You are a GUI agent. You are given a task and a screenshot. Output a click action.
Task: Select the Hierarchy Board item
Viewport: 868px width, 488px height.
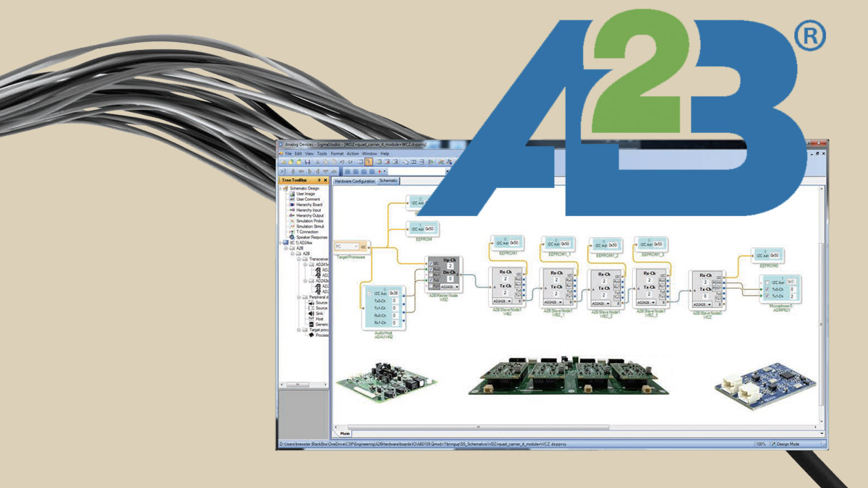(307, 205)
